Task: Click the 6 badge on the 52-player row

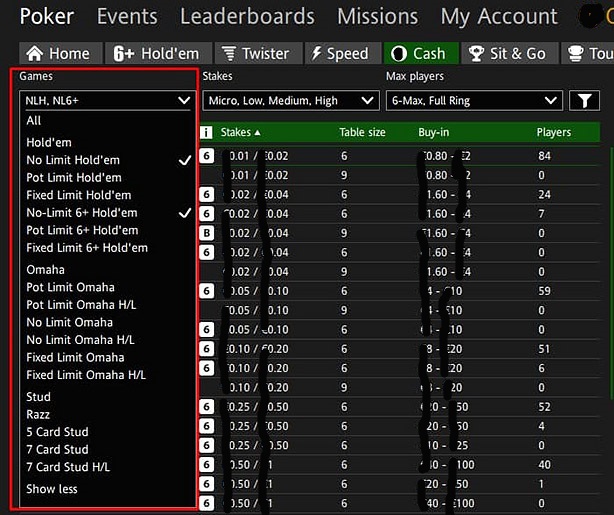Action: click(x=207, y=407)
